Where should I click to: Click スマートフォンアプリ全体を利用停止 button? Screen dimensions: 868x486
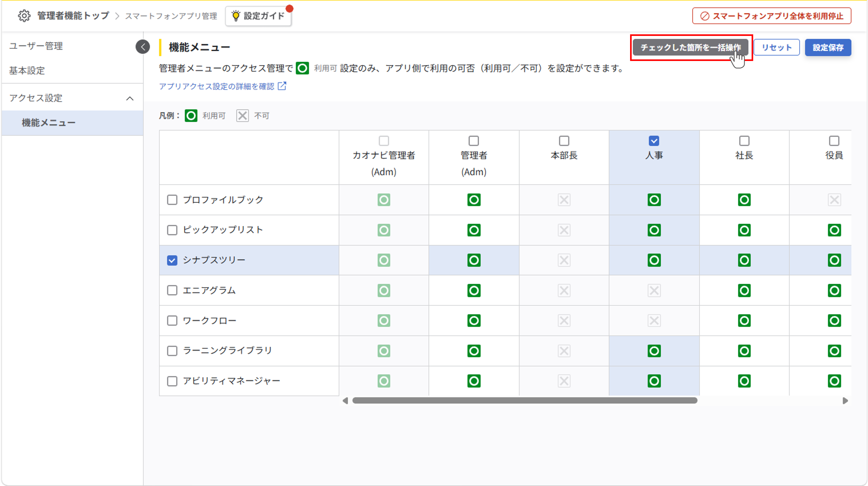tap(772, 16)
